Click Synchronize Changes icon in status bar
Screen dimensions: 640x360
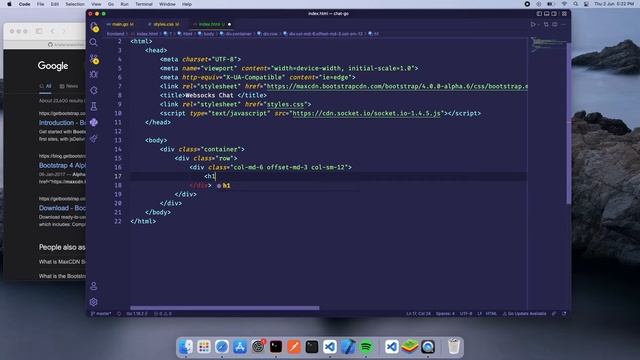tap(119, 314)
